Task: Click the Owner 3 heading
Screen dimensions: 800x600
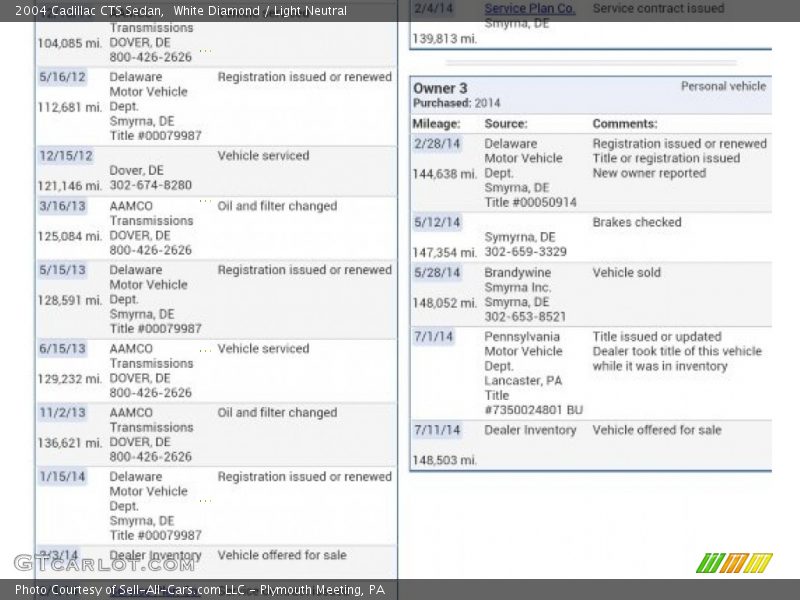Action: click(440, 88)
